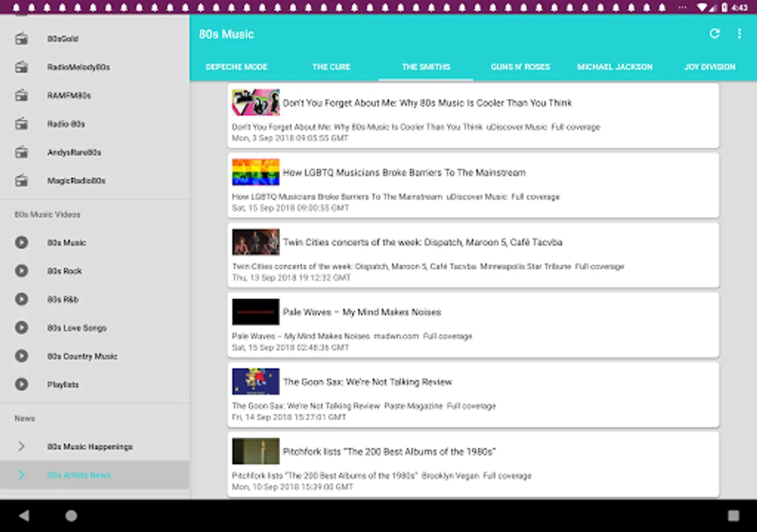
Task: Click 'Sat, 15 Sep 2018 02:48:36 GMT' date
Action: tap(290, 348)
